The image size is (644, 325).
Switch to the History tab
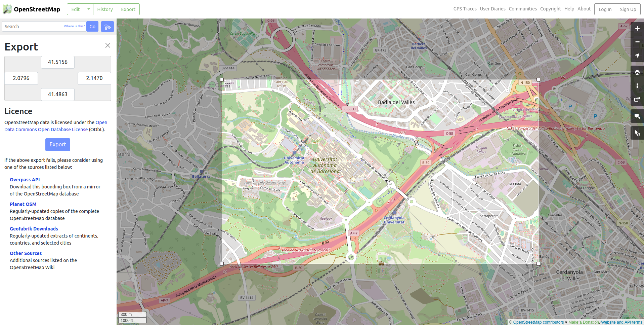[105, 9]
